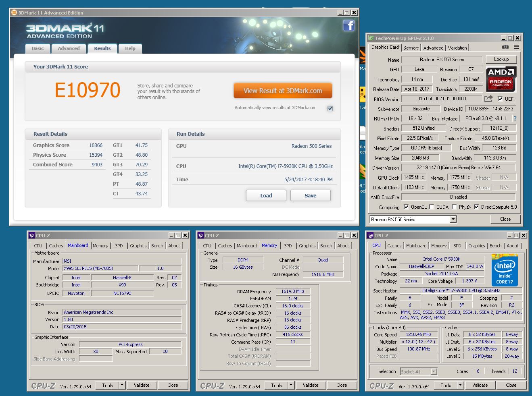The width and height of the screenshot is (532, 396).
Task: Click the AMD Radeon Graphics logo
Action: pyautogui.click(x=501, y=79)
